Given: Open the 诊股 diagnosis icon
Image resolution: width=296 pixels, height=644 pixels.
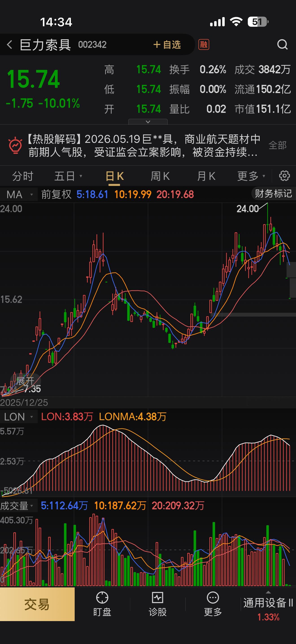Looking at the screenshot, I should click(157, 604).
